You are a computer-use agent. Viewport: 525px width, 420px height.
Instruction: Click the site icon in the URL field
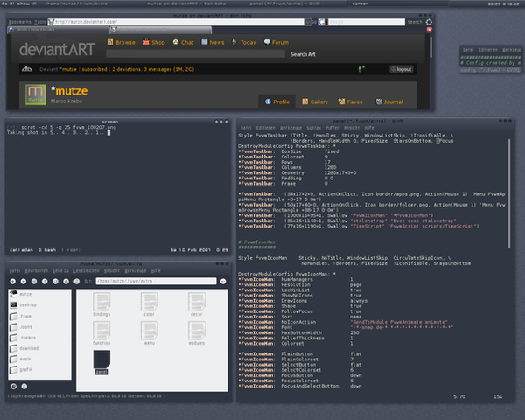click(52, 22)
